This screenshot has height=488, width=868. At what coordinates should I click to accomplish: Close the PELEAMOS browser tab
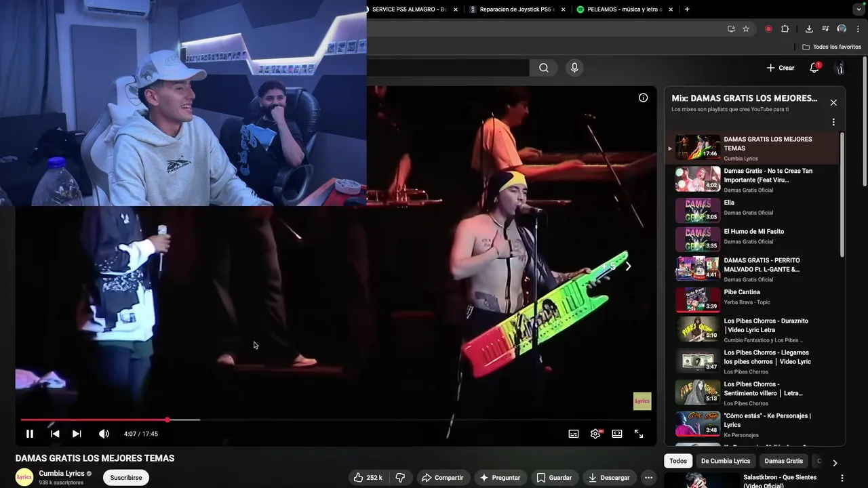click(671, 9)
